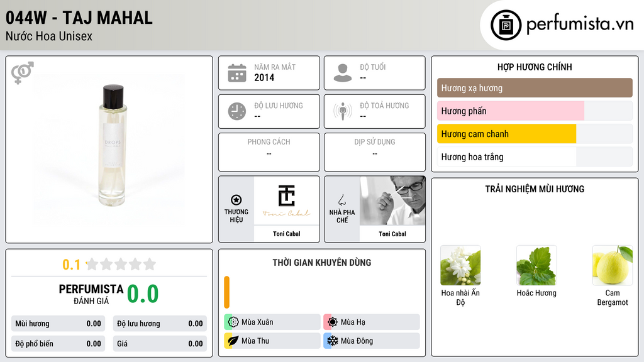This screenshot has height=362, width=644.
Task: Click the spring flower icon for Mùa Xuân
Action: click(233, 322)
